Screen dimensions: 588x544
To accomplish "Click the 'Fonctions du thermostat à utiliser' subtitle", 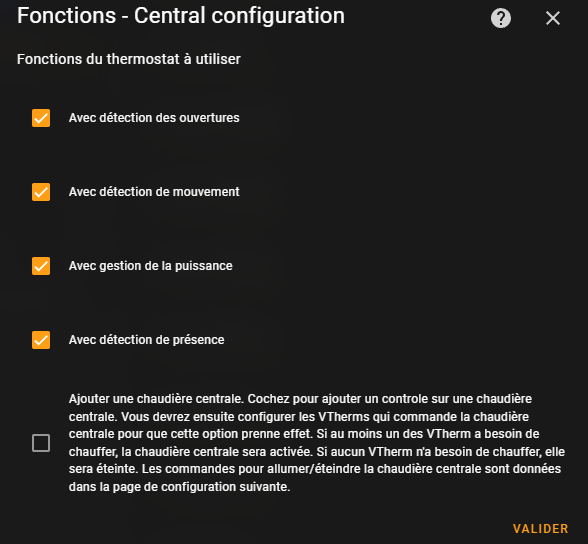I will 129,59.
